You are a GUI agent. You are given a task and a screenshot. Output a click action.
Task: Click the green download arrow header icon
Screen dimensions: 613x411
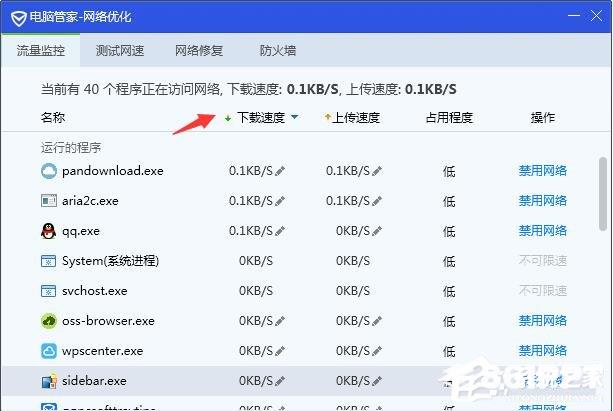click(228, 118)
